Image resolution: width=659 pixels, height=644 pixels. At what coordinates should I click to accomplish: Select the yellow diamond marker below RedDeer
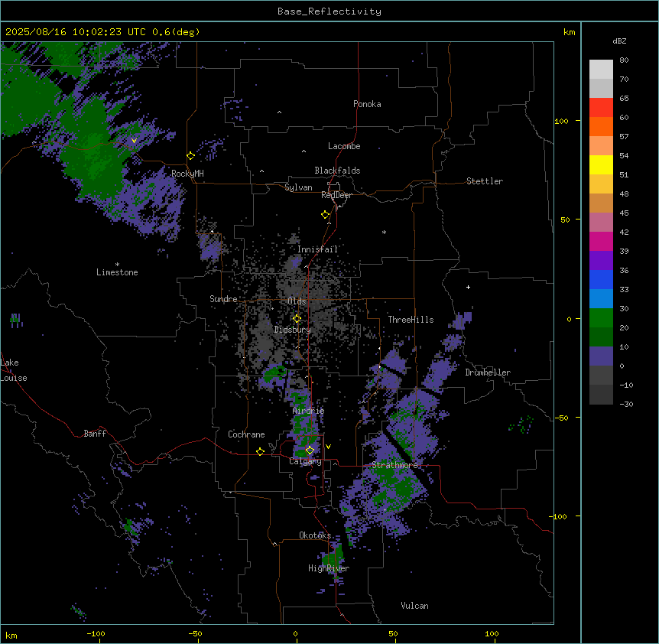[325, 215]
